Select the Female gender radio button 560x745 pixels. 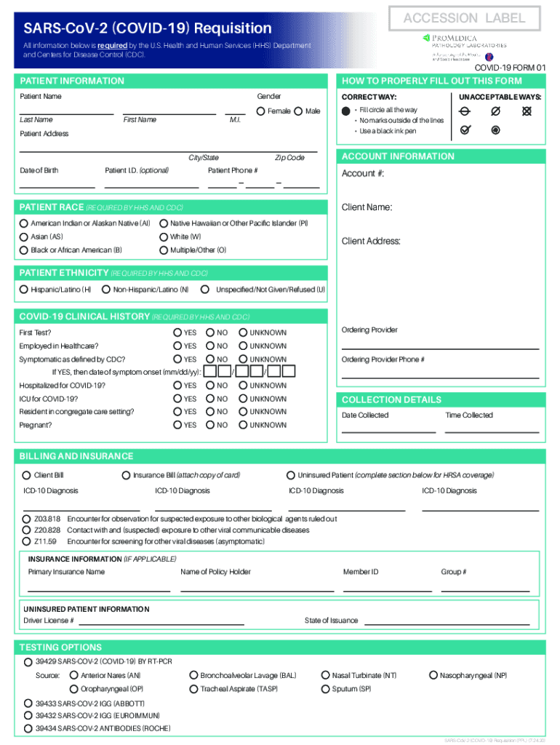(x=260, y=111)
